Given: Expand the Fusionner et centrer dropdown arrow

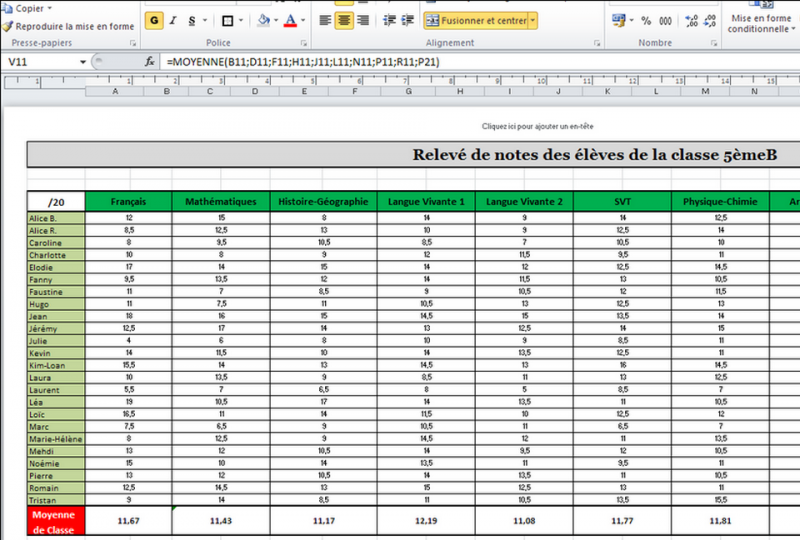Looking at the screenshot, I should coord(533,20).
